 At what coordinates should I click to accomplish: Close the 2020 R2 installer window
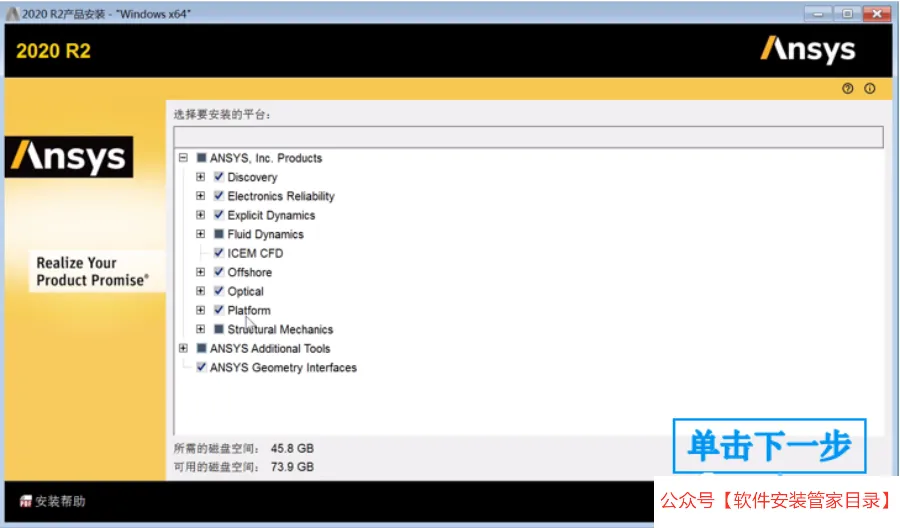(877, 13)
